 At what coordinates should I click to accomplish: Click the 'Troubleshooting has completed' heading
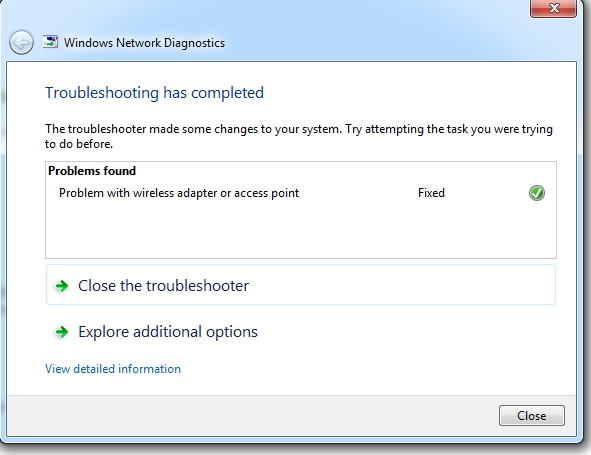coord(155,93)
